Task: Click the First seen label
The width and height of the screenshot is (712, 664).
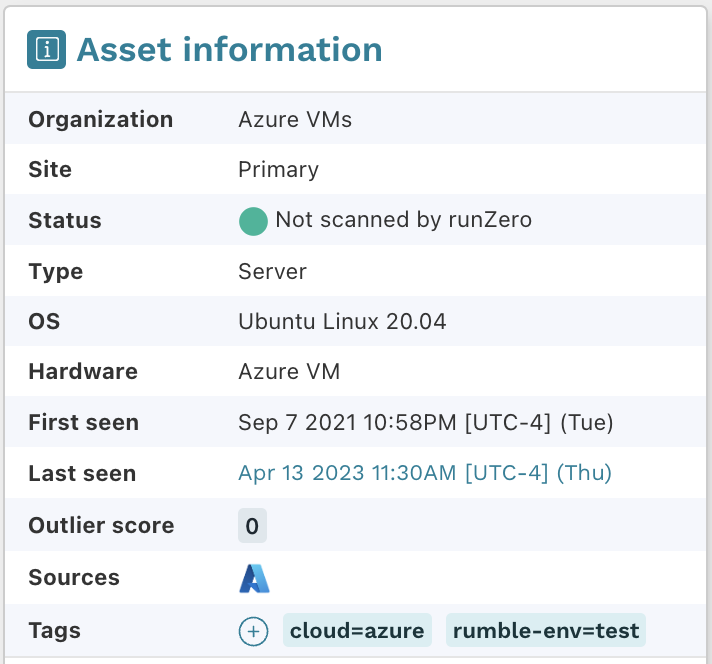Action: coord(84,422)
